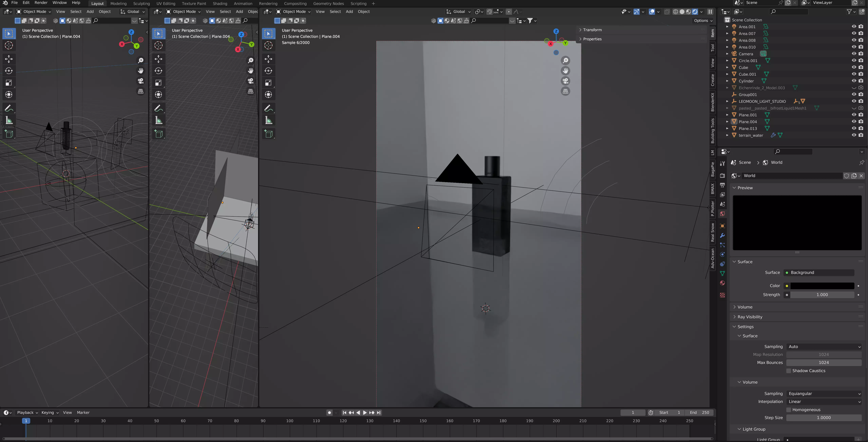Toggle camera view in the right viewport
This screenshot has height=442, width=868.
(x=565, y=81)
